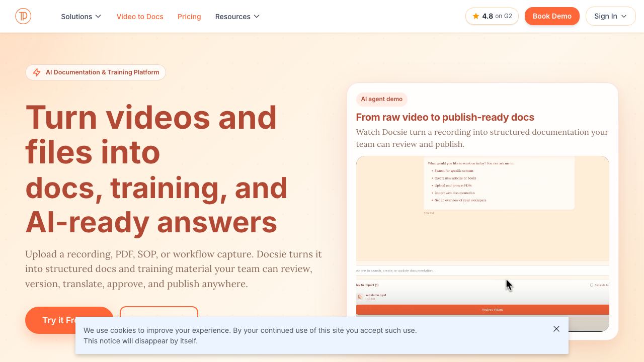The image size is (644, 362).
Task: Tick the checkbox in the demo import panel
Action: click(592, 285)
